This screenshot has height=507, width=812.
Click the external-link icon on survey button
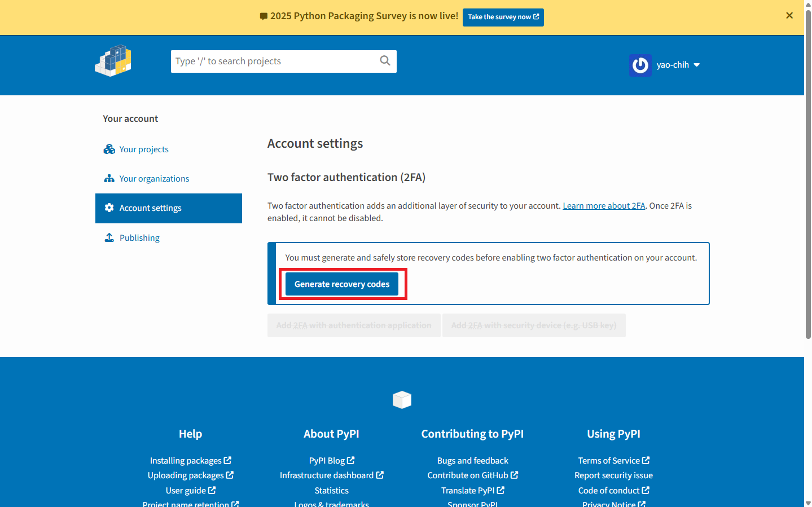536,17
